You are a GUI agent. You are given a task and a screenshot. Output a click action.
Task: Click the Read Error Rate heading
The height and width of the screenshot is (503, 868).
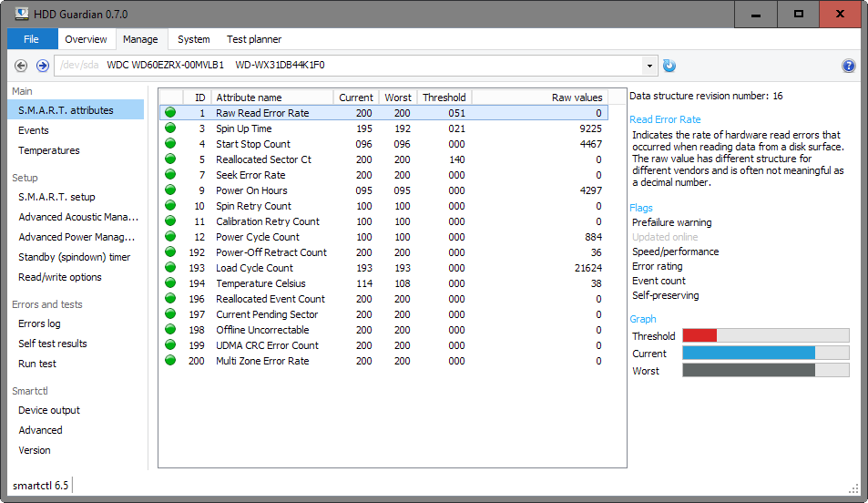(665, 119)
